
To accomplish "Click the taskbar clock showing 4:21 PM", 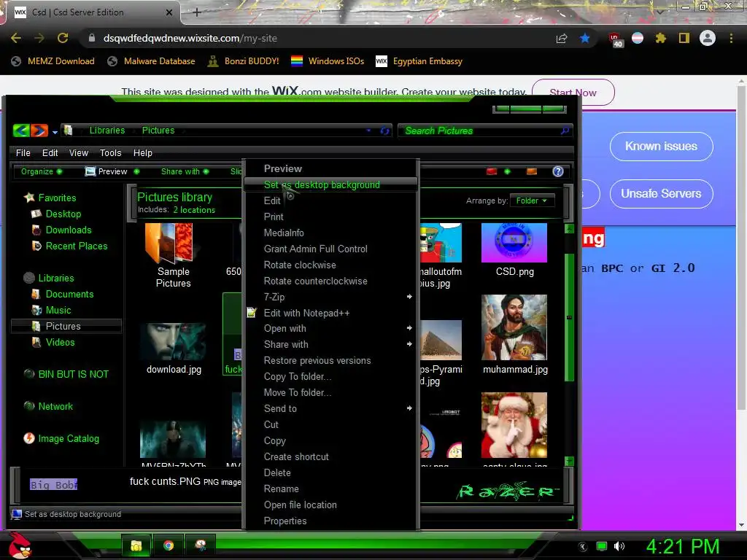I will click(683, 546).
